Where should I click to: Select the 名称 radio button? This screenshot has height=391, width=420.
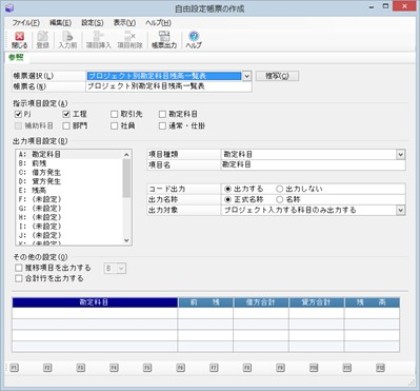coord(279,200)
